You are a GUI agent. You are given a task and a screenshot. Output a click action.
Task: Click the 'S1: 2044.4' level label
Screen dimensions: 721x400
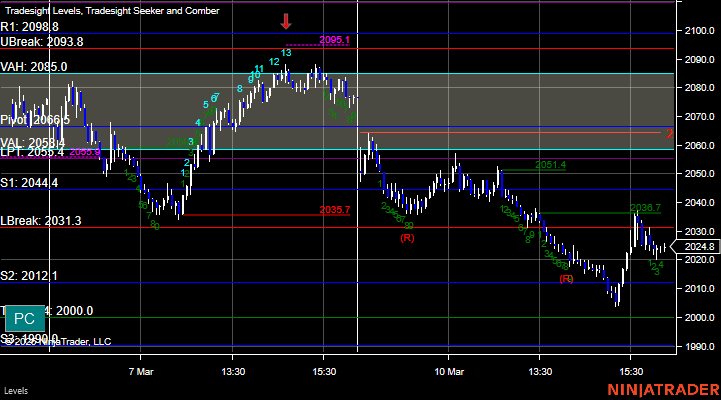(29, 183)
